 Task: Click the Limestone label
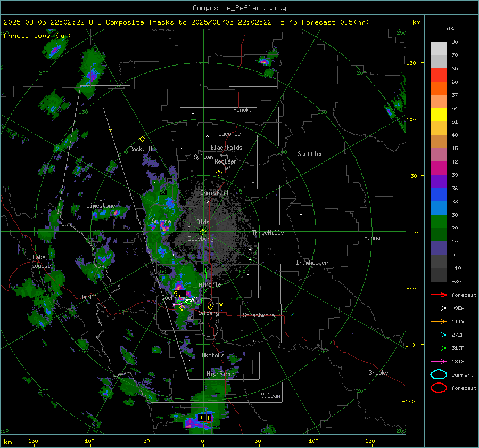(101, 206)
